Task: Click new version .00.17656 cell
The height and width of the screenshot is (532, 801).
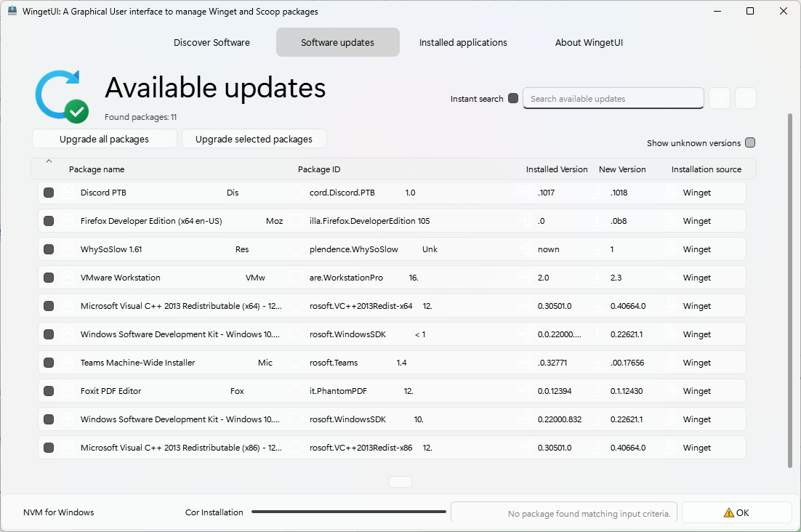Action: point(627,363)
